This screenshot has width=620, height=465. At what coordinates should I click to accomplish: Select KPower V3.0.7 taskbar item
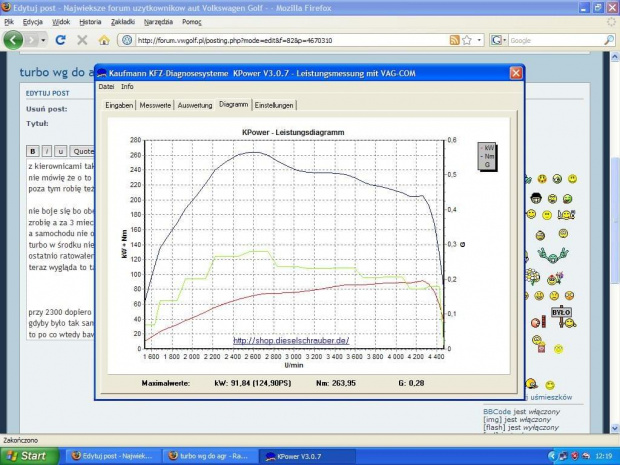tap(307, 456)
